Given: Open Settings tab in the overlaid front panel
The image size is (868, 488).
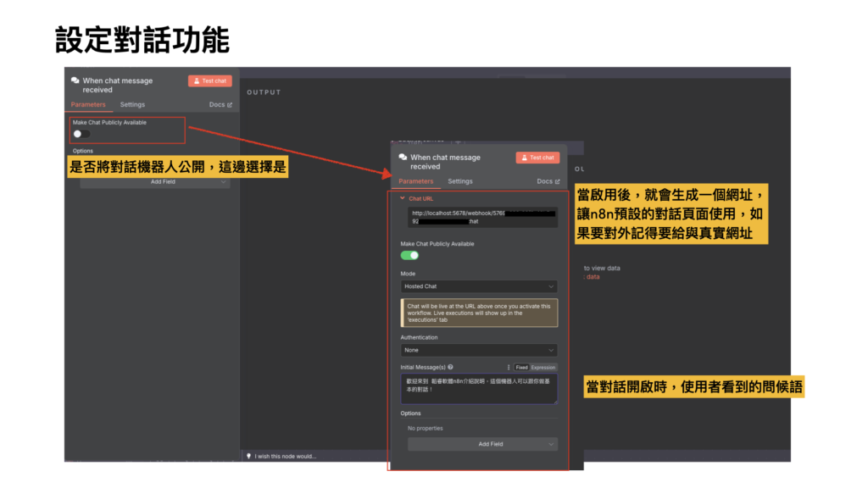Looking at the screenshot, I should [460, 181].
